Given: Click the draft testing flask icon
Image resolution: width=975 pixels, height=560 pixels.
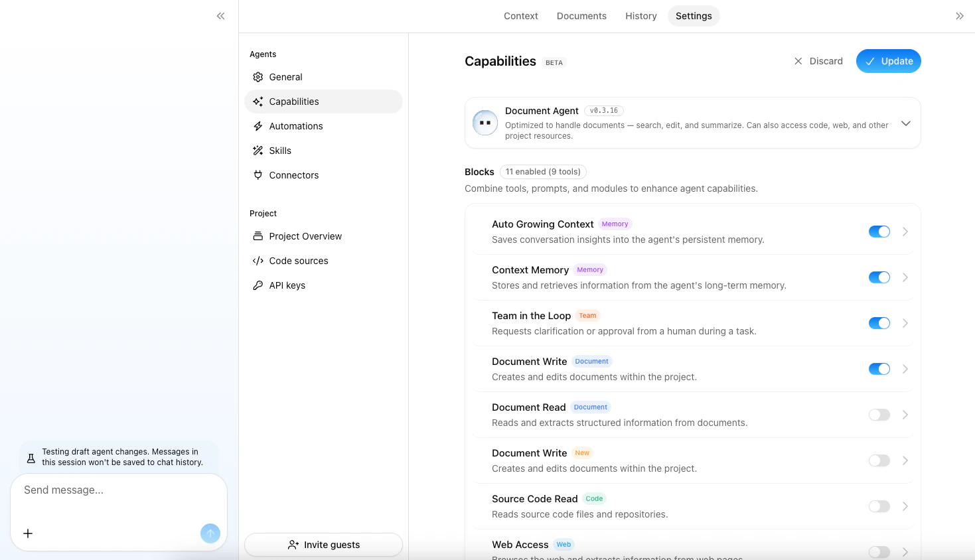Looking at the screenshot, I should coord(31,458).
